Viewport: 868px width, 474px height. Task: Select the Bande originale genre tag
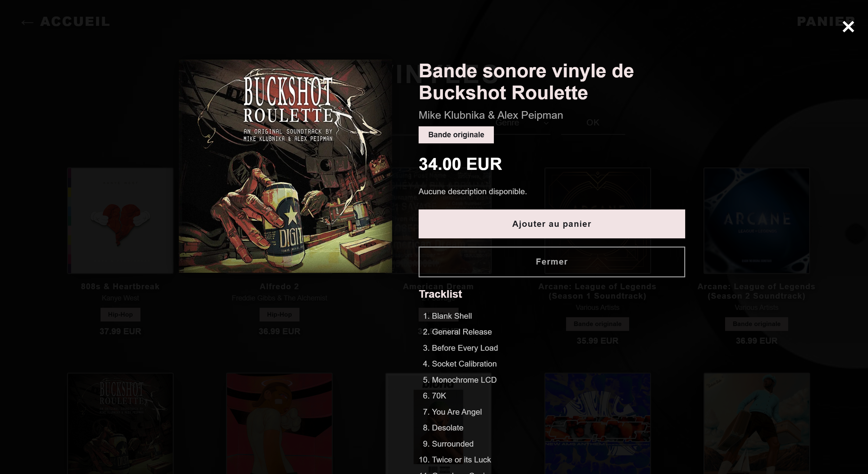(456, 135)
